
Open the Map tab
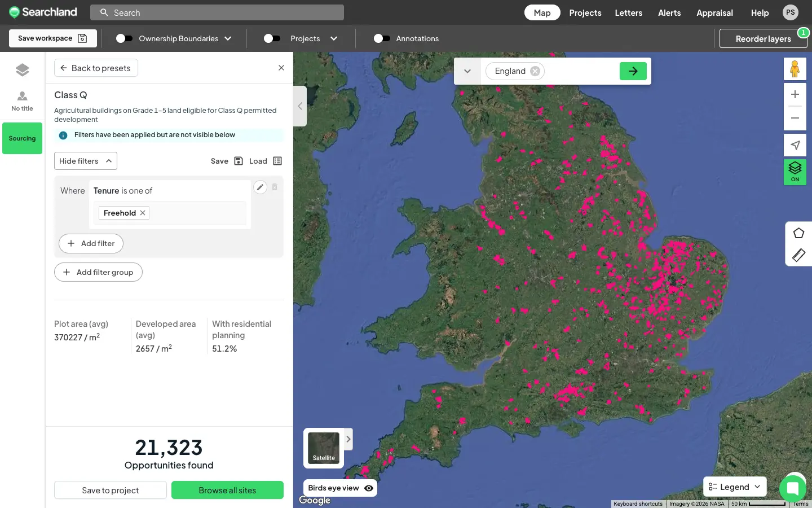[542, 12]
